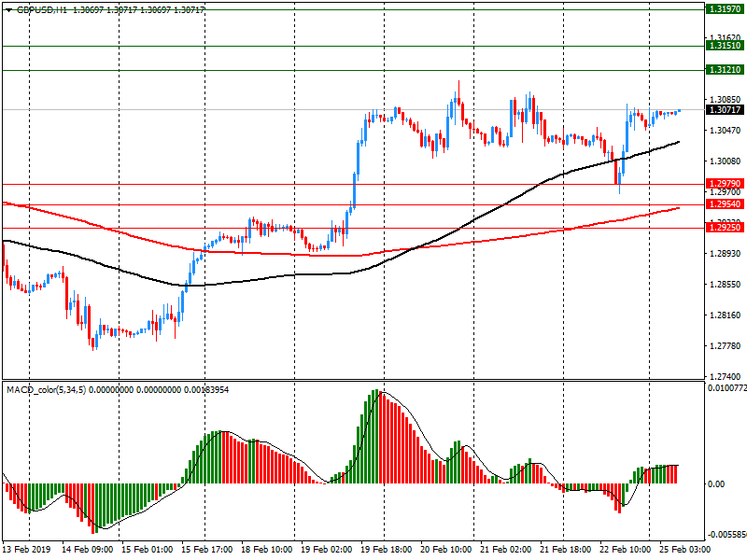The image size is (747, 560).
Task: Click the 13 Feb 2019 date label
Action: [x=28, y=551]
